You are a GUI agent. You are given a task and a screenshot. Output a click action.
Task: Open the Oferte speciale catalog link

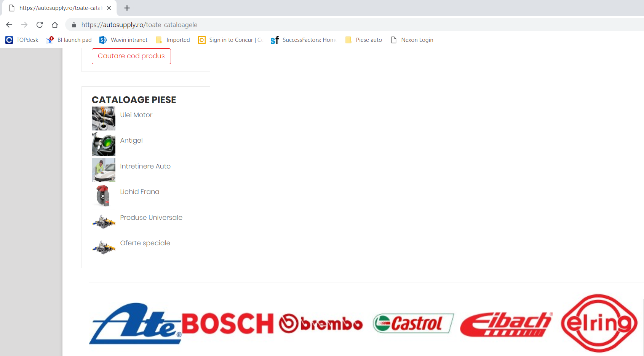(145, 243)
